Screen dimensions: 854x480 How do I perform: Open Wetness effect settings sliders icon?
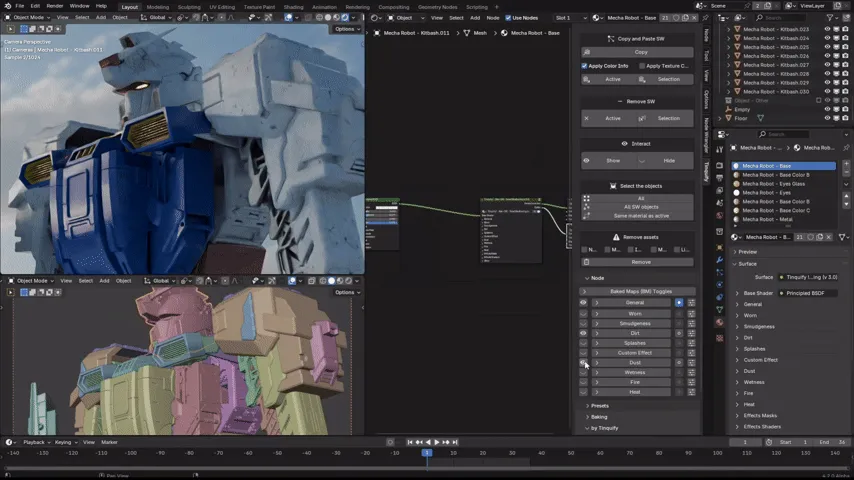[691, 372]
